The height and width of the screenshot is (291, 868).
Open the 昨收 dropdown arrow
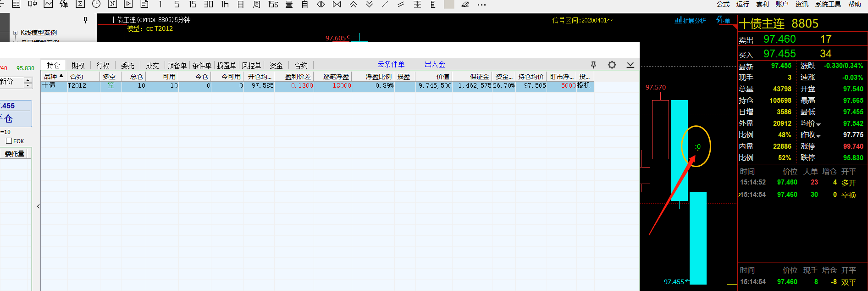pyautogui.click(x=818, y=136)
